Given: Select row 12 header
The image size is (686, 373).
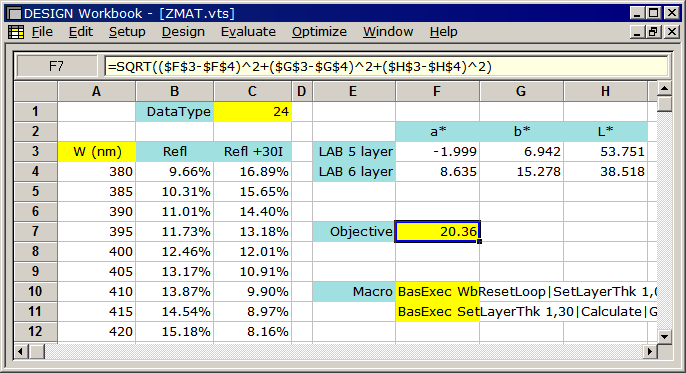Looking at the screenshot, I should [x=35, y=331].
